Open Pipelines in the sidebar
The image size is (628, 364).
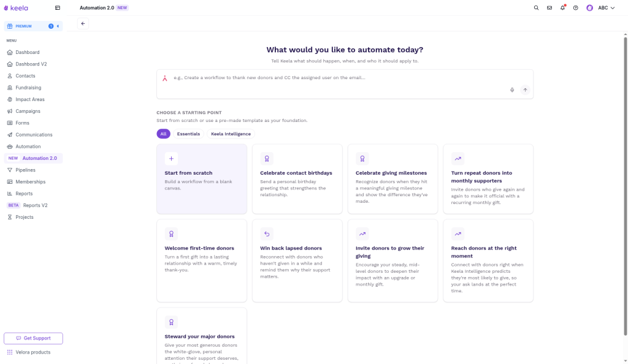click(33, 170)
